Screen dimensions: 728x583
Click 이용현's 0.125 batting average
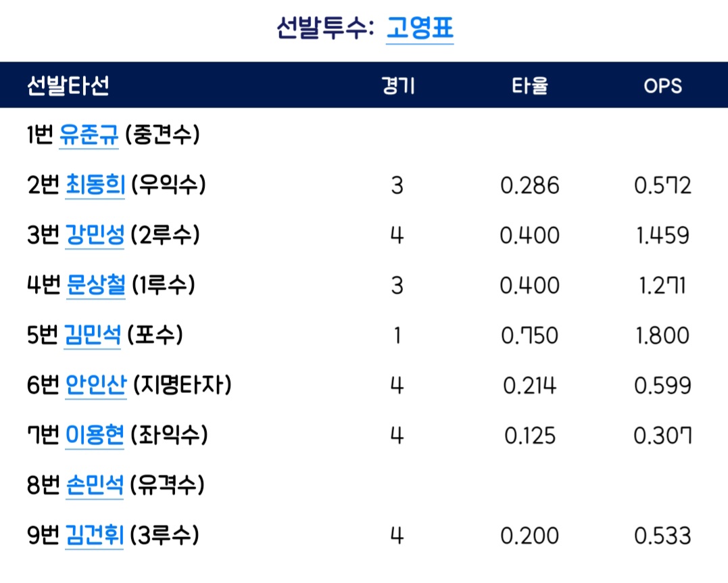point(530,436)
